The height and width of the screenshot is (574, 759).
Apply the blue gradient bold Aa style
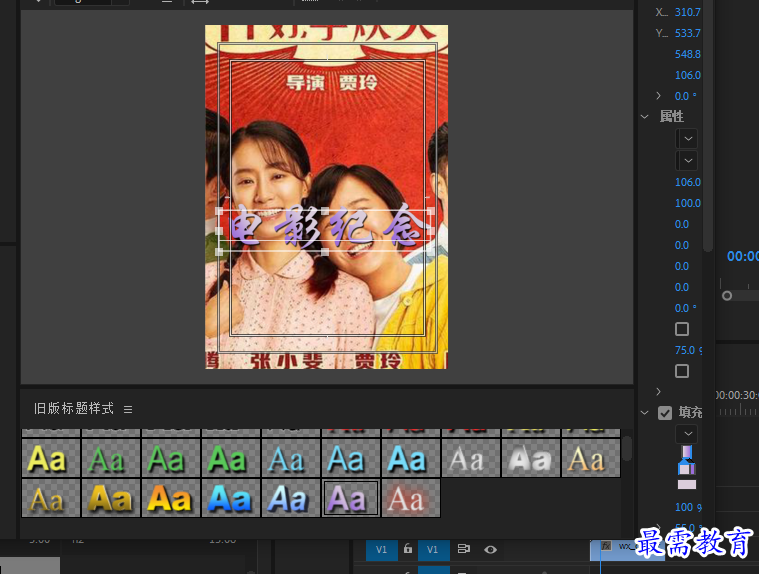(x=231, y=498)
